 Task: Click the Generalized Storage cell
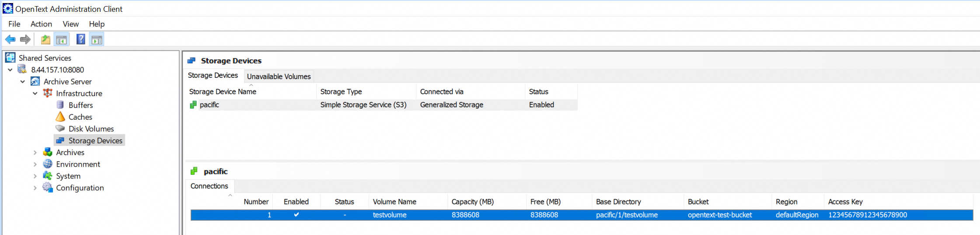click(x=452, y=105)
